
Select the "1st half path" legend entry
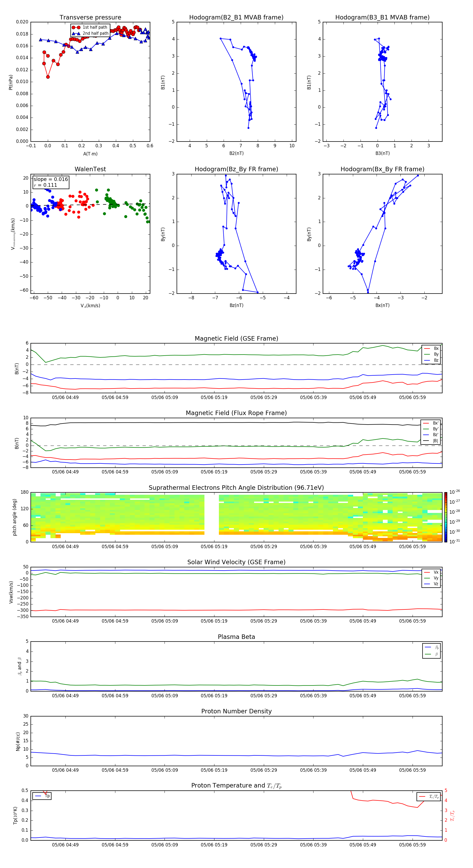click(x=90, y=27)
